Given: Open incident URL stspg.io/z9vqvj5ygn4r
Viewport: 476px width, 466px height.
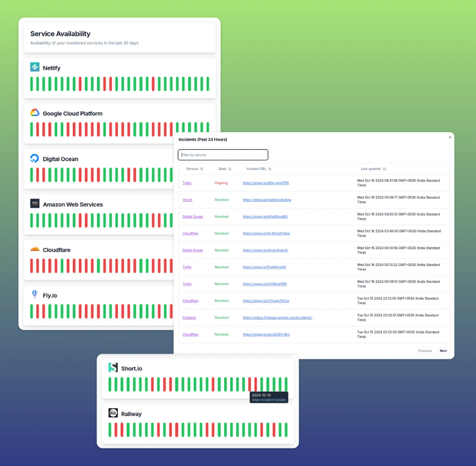Looking at the screenshot, I should point(265,250).
